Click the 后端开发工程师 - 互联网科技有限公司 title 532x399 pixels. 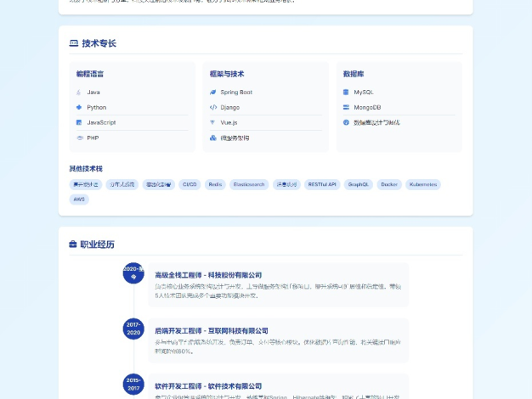212,330
